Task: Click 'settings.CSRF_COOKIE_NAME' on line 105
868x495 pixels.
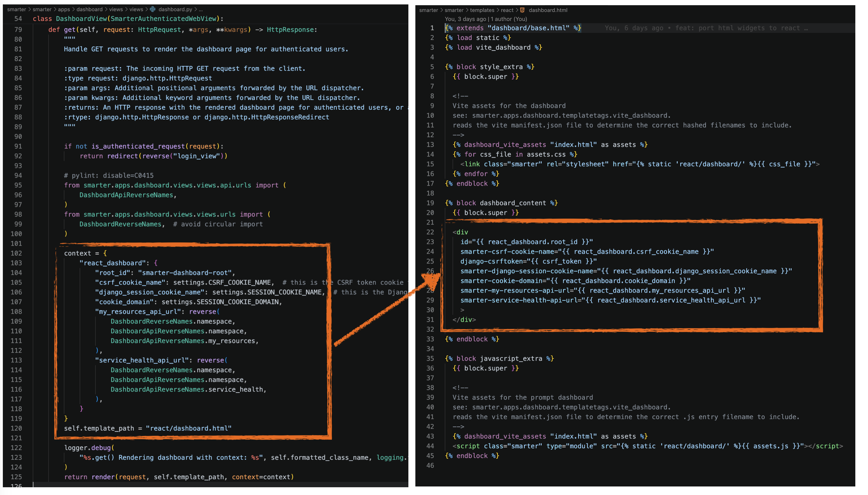Action: pos(222,282)
